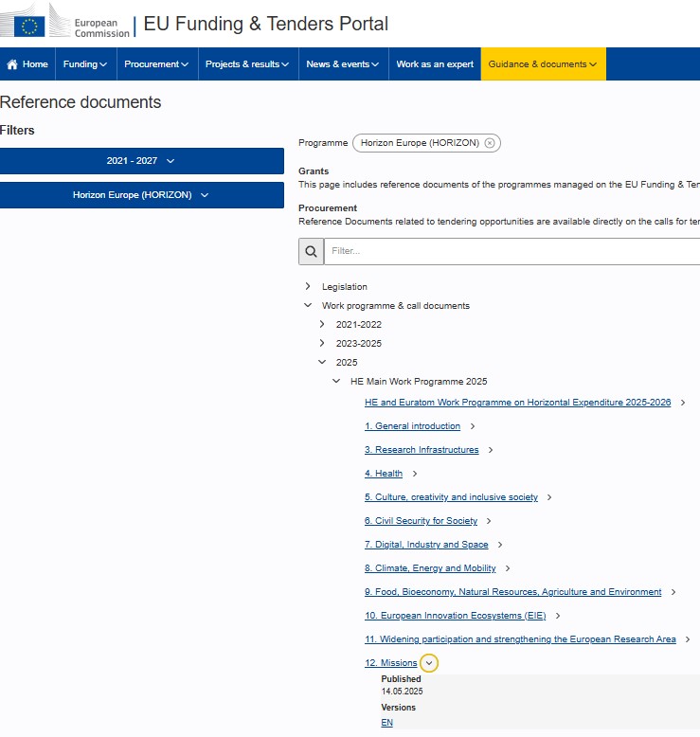Open the Horizon Europe (HORIZON) filter dropdown
The height and width of the screenshot is (737, 700).
[141, 195]
